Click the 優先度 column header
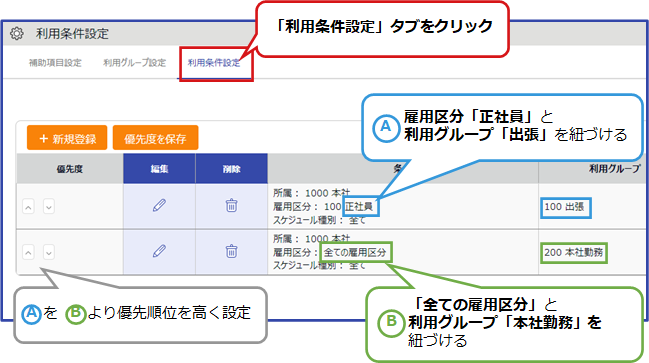The image size is (649, 363). (70, 168)
